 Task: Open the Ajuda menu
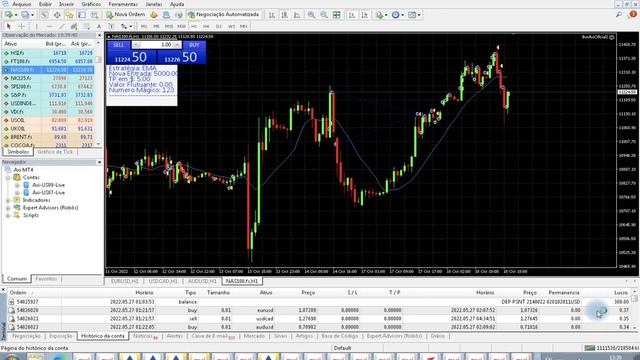point(177,4)
